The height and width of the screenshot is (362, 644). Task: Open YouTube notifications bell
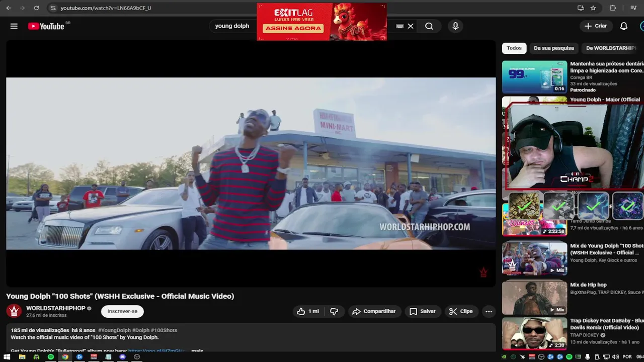(624, 26)
